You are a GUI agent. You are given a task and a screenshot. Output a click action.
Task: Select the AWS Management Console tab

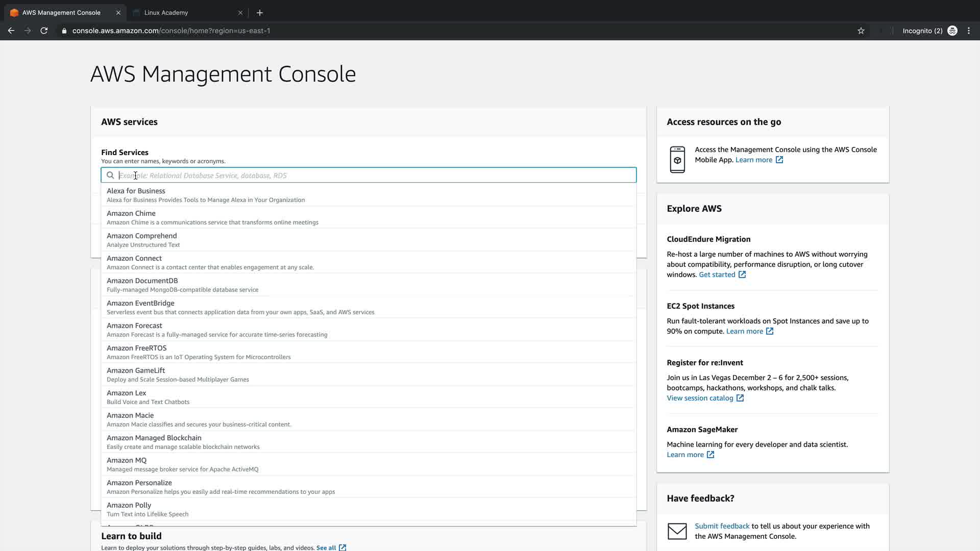click(61, 13)
